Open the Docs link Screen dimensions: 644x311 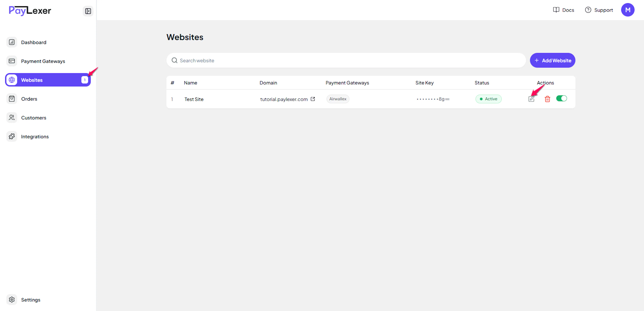(563, 10)
